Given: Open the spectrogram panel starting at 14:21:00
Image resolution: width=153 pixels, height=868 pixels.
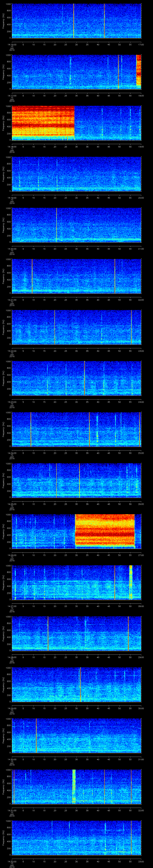Looking at the screenshot, I should [77, 276].
